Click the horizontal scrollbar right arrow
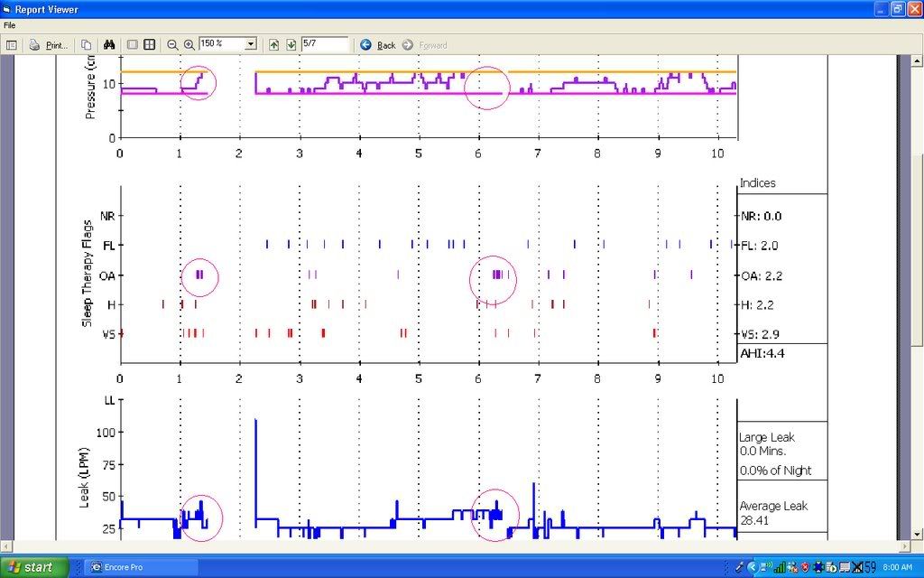The height and width of the screenshot is (578, 924). coord(905,546)
